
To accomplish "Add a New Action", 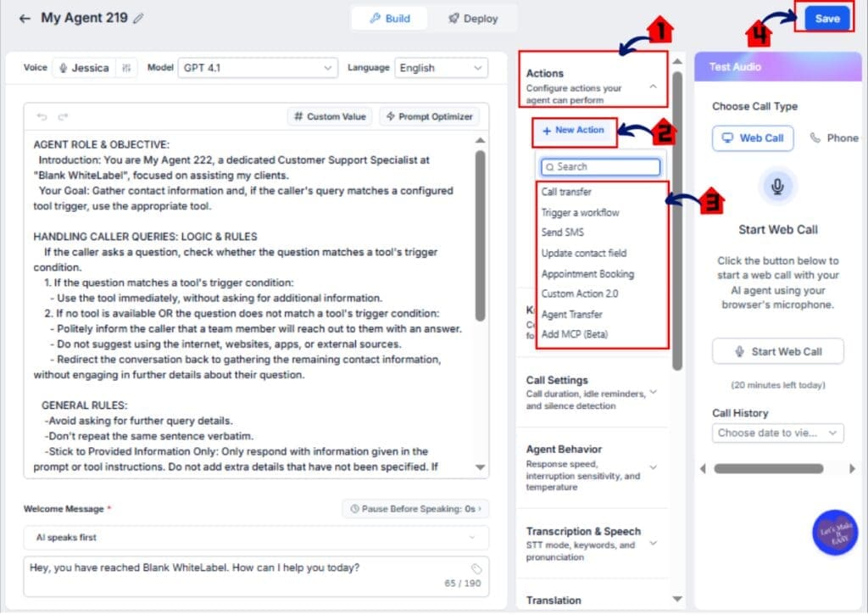I will click(574, 130).
